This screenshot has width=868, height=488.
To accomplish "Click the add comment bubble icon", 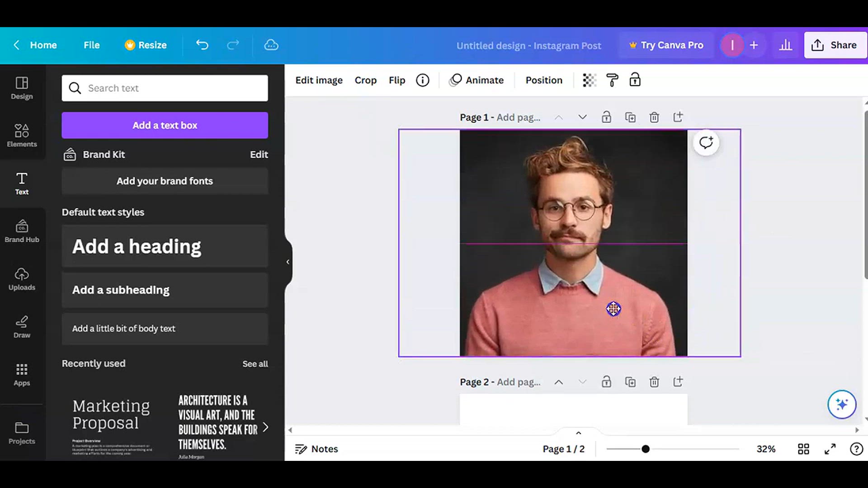I will click(706, 143).
